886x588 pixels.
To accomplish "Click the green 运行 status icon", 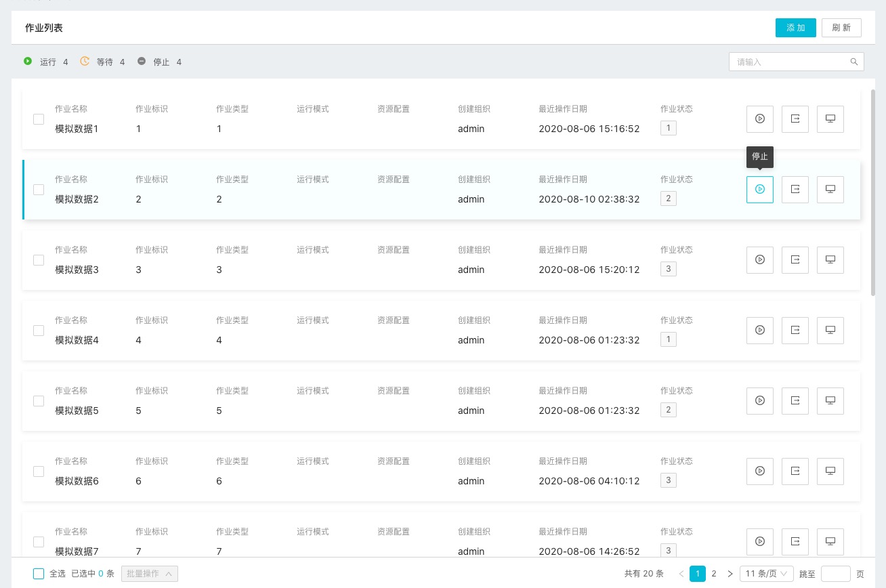I will pyautogui.click(x=28, y=61).
